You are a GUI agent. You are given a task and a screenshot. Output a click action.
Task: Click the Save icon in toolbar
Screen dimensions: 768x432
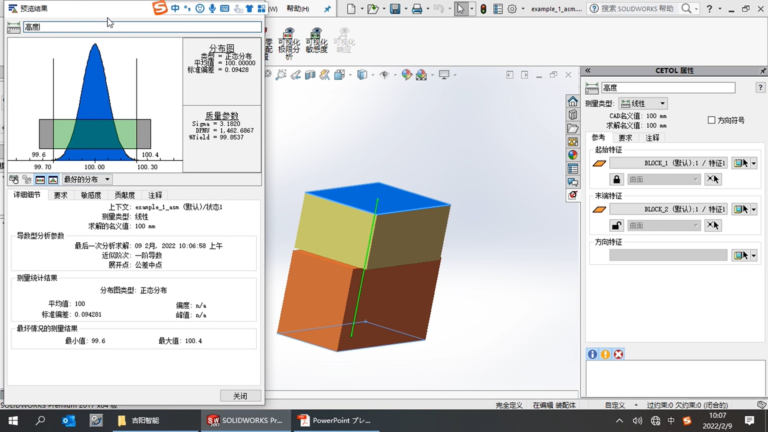pyautogui.click(x=395, y=9)
